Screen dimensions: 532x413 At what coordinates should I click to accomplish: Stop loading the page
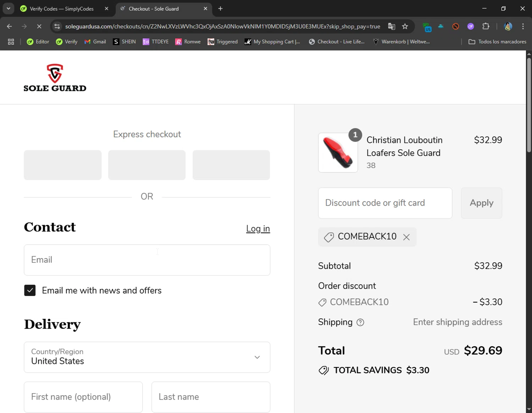pyautogui.click(x=39, y=26)
